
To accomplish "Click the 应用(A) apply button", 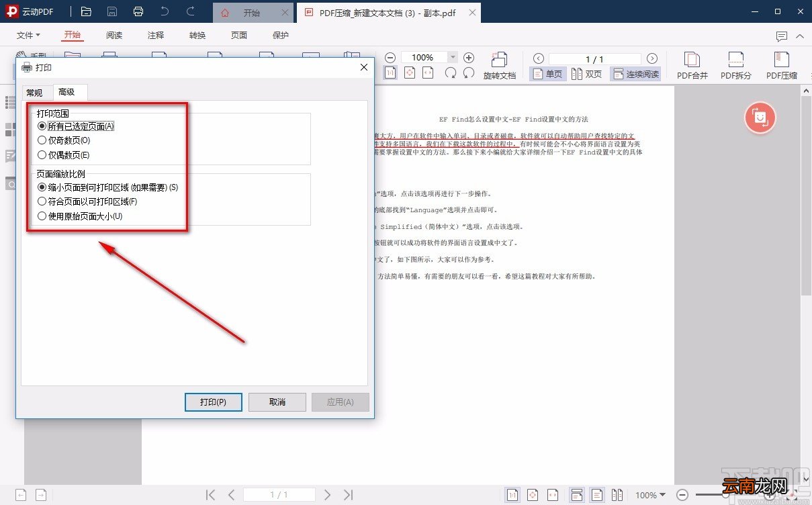I will (x=341, y=402).
